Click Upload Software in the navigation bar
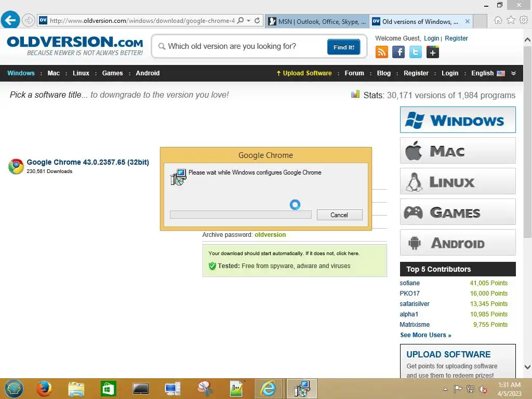The width and height of the screenshot is (532, 399). pos(304,73)
